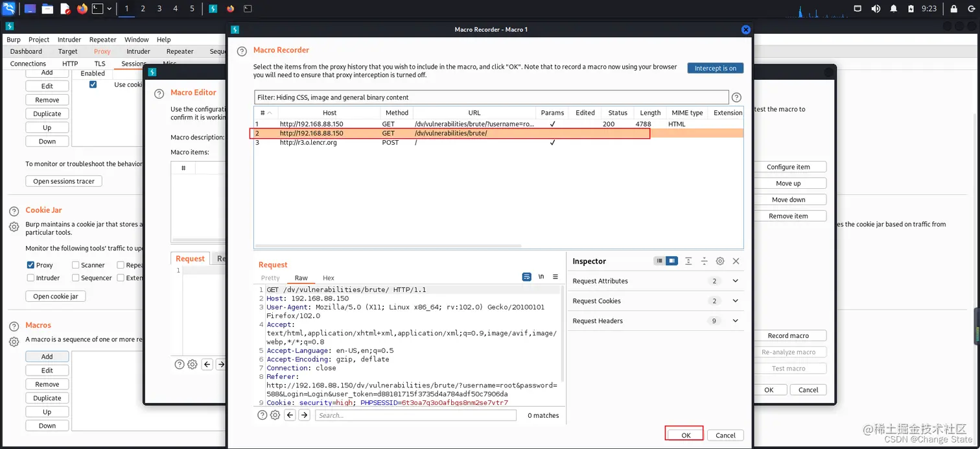Check the Intruder cookie jar checkbox
This screenshot has width=980, height=449.
tap(30, 278)
